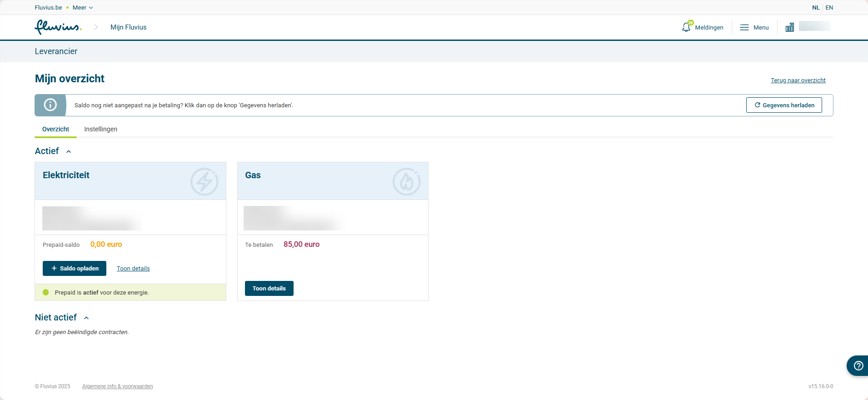Open Toon details link for Elektriciteit

pos(133,269)
